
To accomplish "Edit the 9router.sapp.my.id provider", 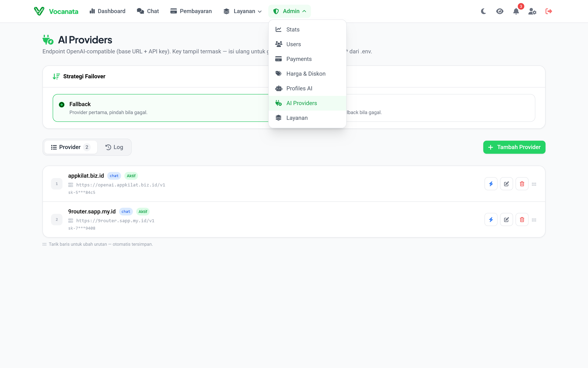I will (x=507, y=220).
